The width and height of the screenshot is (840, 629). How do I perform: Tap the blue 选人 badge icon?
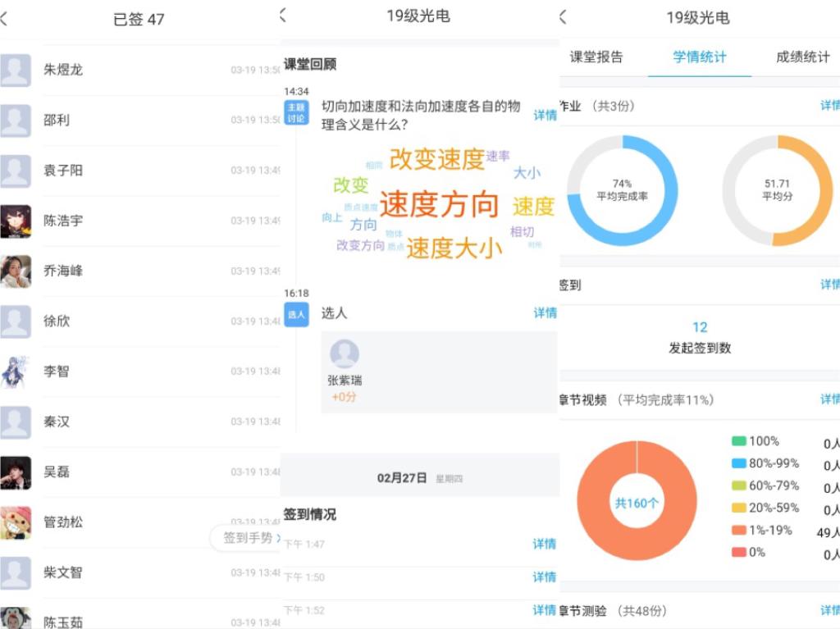[296, 314]
